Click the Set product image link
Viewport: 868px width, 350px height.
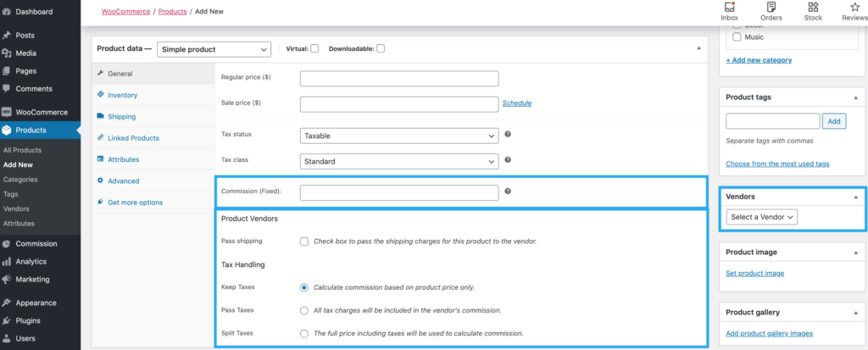pos(755,273)
